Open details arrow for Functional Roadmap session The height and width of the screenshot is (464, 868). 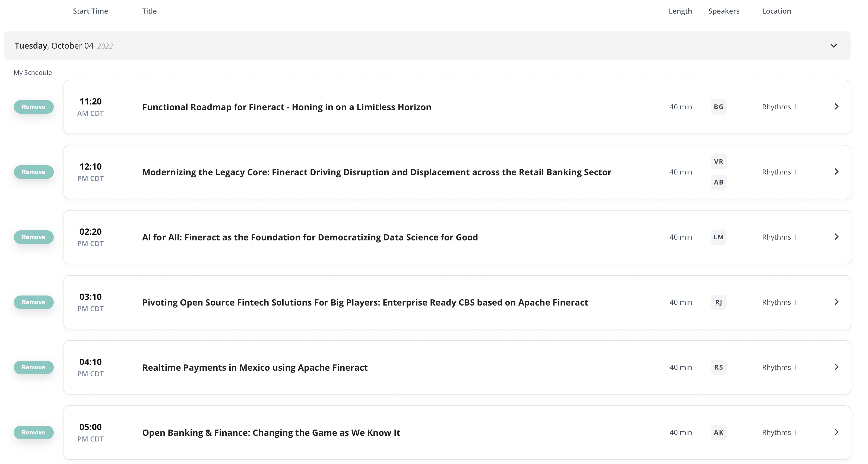(x=836, y=106)
